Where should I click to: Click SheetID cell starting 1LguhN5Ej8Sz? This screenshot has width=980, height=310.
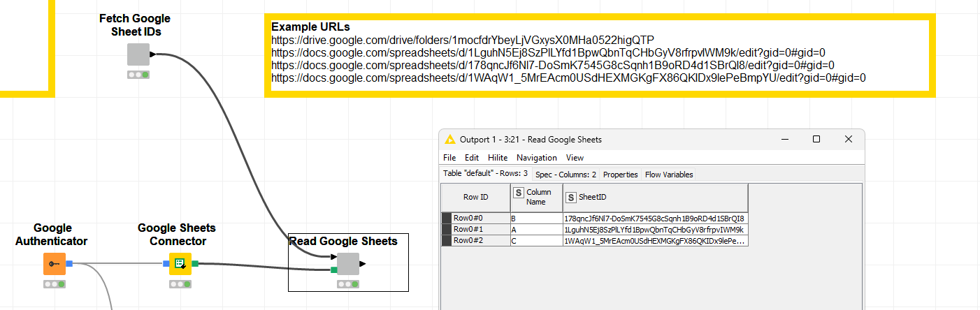point(655,229)
